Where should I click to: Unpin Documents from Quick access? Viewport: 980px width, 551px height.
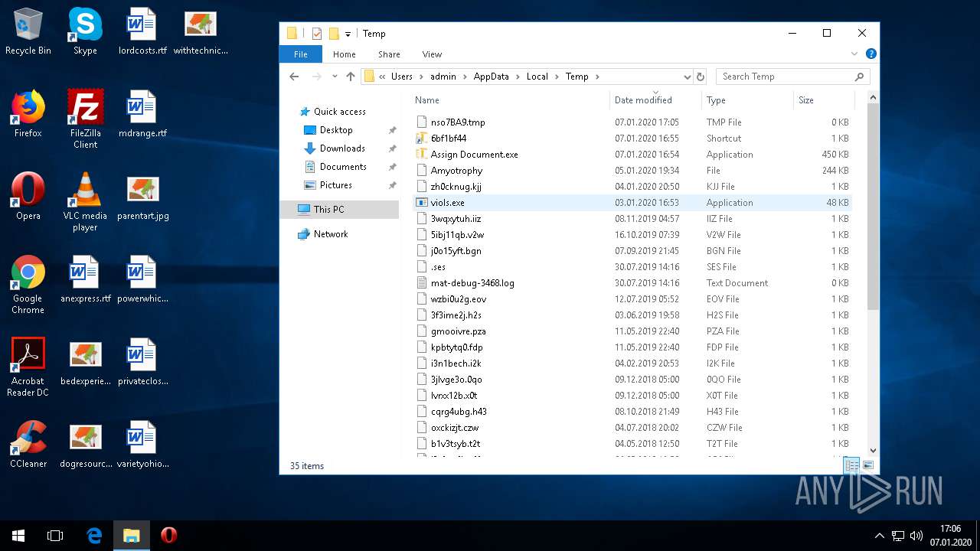392,167
